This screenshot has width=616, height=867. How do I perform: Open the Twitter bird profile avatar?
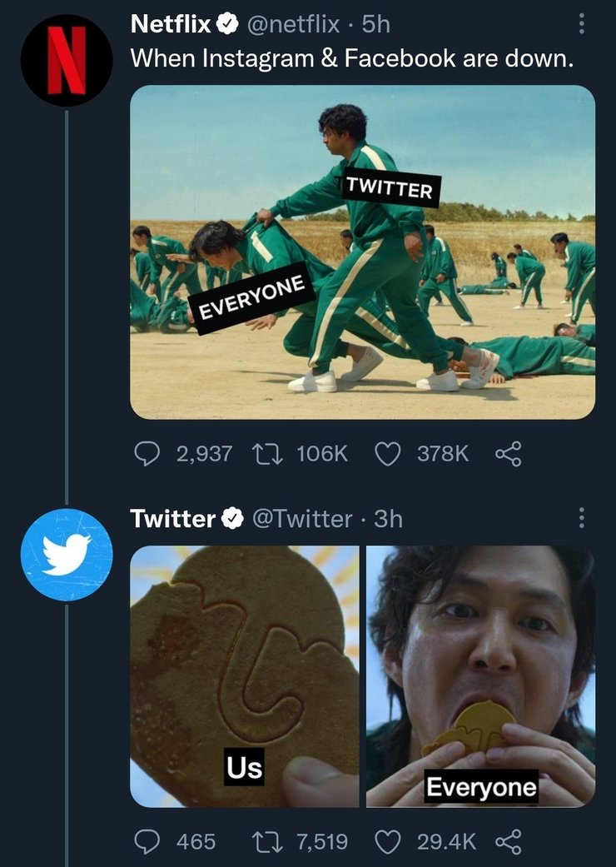point(67,555)
